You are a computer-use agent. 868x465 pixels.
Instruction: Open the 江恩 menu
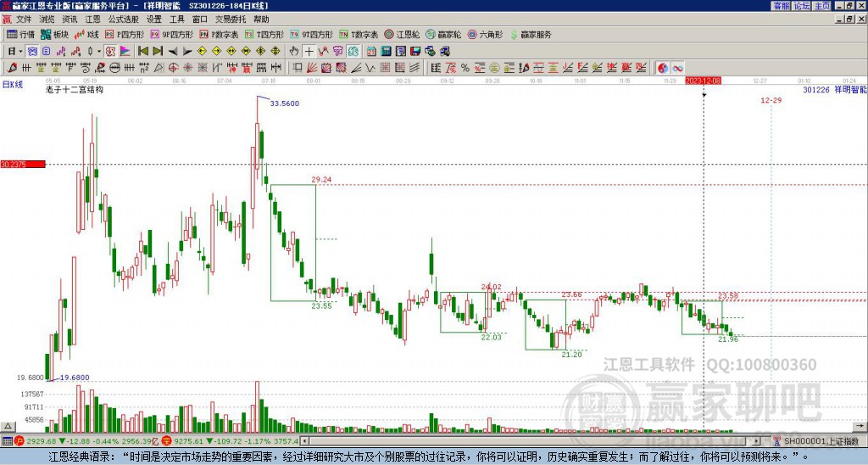(x=92, y=20)
